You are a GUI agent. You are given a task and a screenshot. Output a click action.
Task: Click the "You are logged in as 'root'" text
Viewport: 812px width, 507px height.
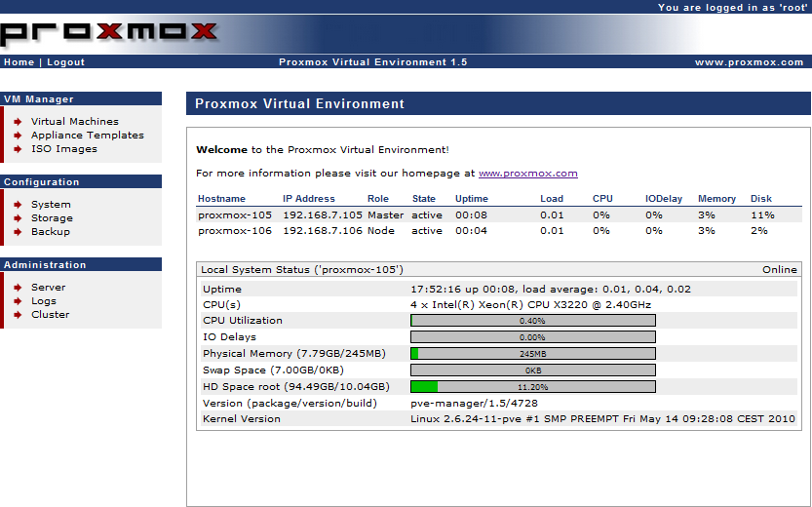733,7
